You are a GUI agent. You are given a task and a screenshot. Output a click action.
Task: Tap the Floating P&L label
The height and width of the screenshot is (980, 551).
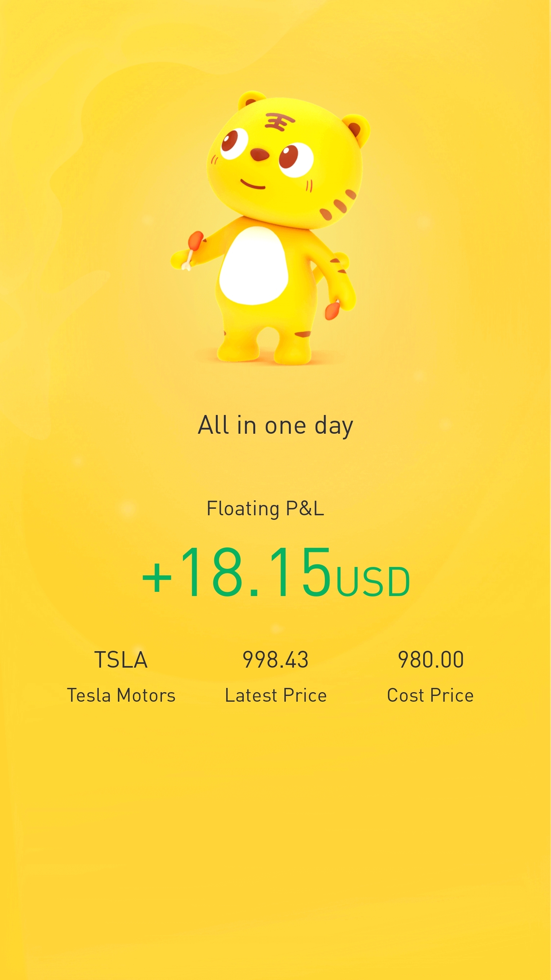pyautogui.click(x=265, y=509)
